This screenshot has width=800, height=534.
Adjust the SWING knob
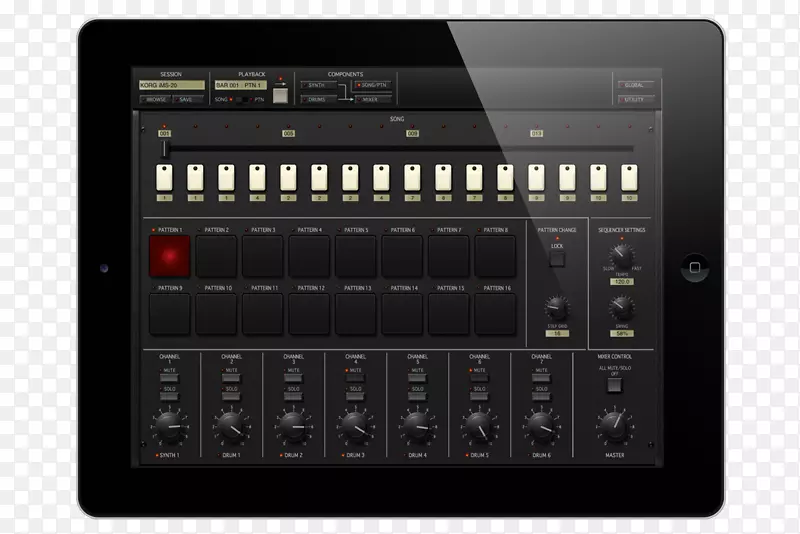(x=622, y=307)
